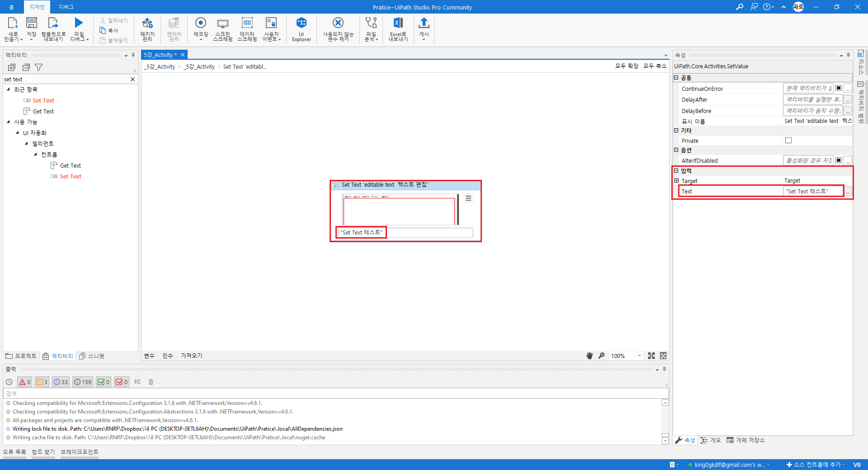Collapse the 공통 property category
The height and width of the screenshot is (470, 868).
676,78
